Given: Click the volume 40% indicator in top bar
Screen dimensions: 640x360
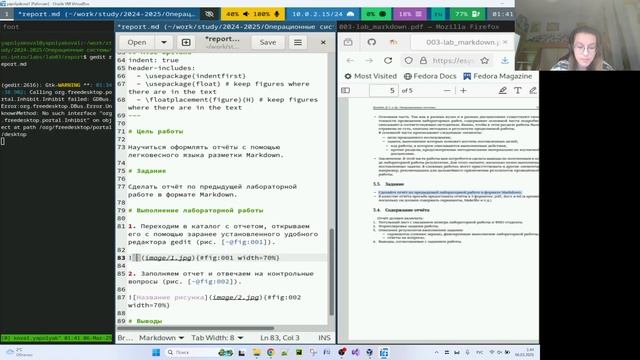Looking at the screenshot, I should pyautogui.click(x=238, y=14).
